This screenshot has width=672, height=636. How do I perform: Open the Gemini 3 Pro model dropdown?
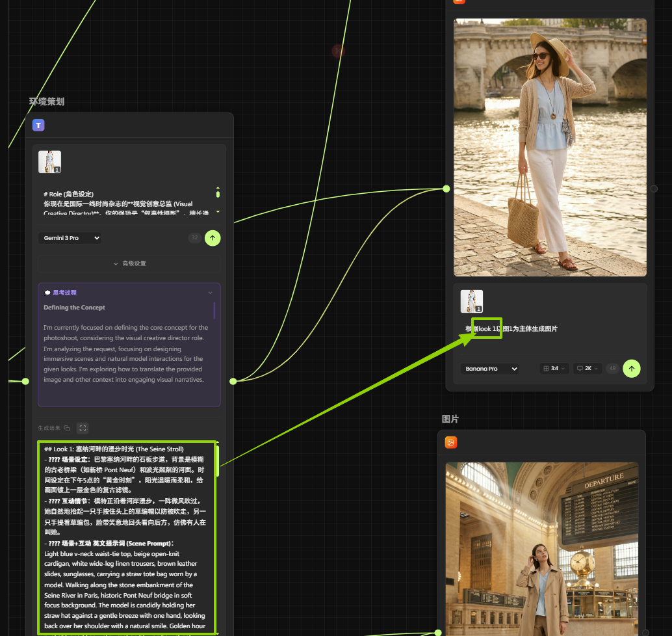coord(70,238)
